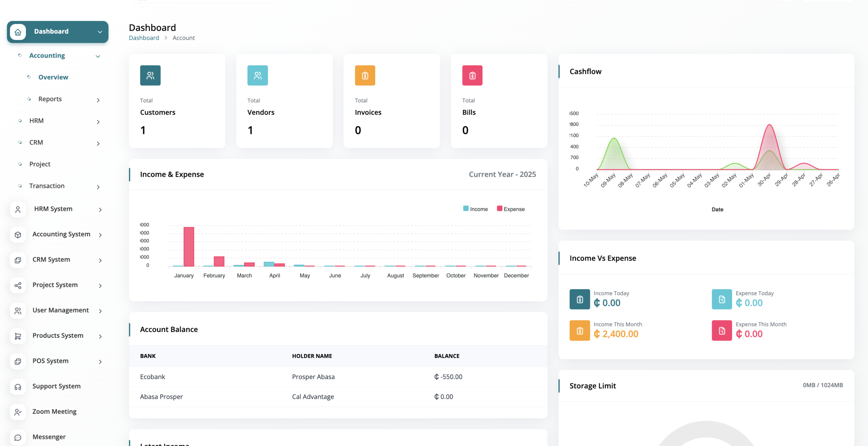Screen dimensions: 868x446
Task: Expand the Transaction submenu arrow
Action: click(x=98, y=187)
